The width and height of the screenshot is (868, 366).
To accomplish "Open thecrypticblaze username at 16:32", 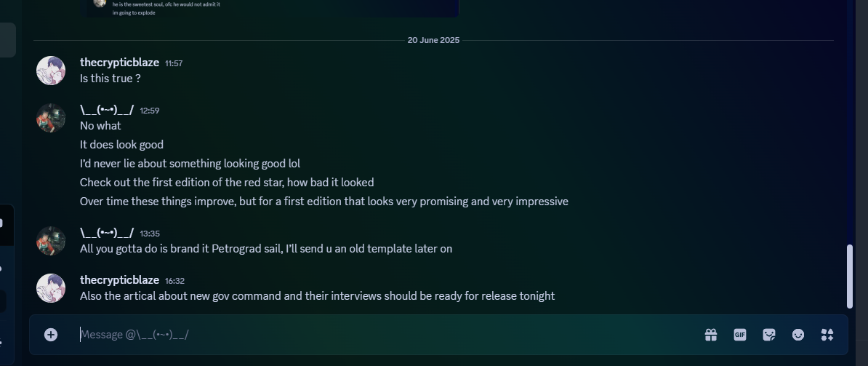I will 119,279.
